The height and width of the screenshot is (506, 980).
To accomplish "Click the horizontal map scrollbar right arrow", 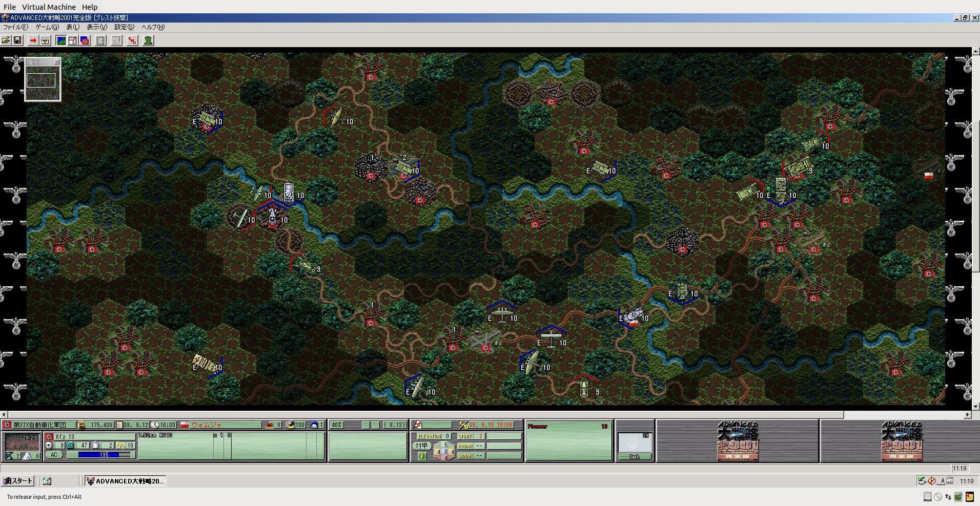I will 968,414.
